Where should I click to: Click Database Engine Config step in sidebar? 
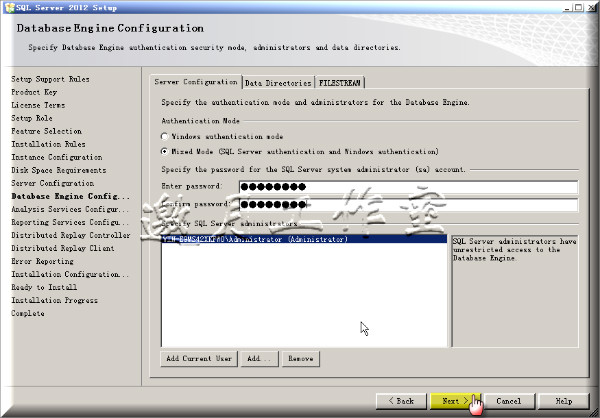pos(71,196)
